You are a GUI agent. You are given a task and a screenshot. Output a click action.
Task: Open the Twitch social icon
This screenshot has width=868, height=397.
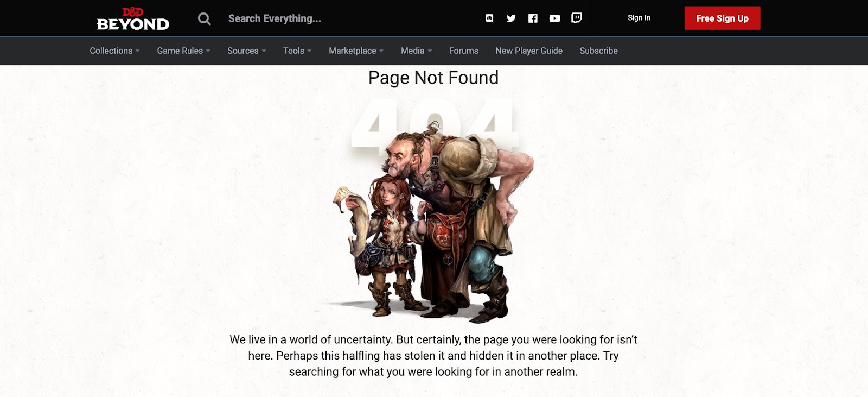pyautogui.click(x=577, y=18)
